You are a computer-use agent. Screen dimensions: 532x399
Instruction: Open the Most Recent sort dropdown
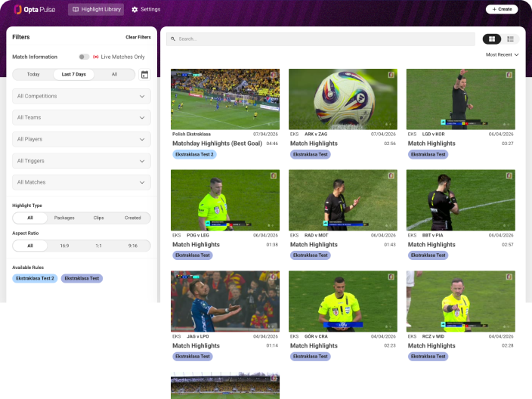tap(502, 54)
